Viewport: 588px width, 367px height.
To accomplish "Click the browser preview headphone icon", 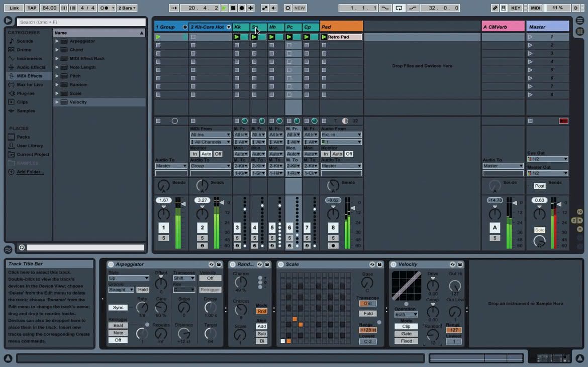I will click(x=22, y=248).
